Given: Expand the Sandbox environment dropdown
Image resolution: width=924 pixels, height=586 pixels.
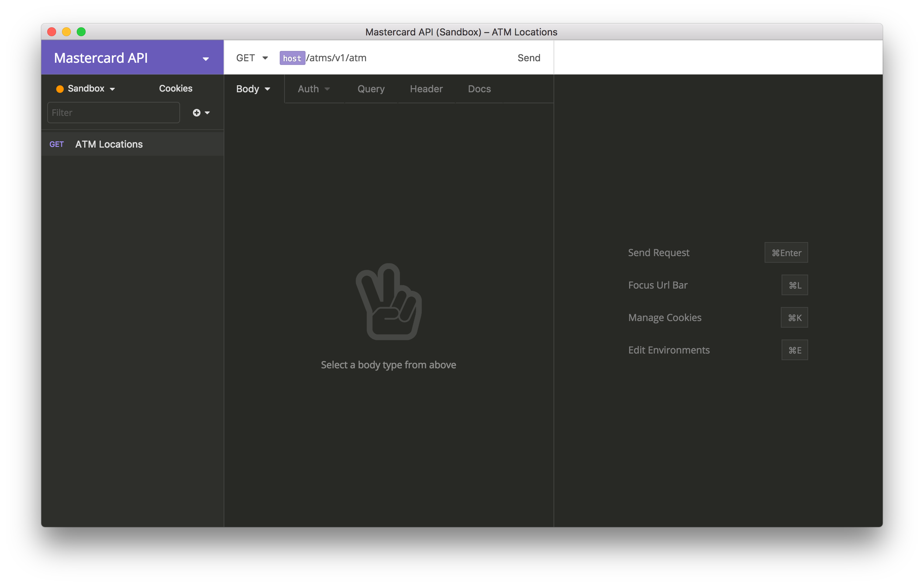Looking at the screenshot, I should click(x=91, y=89).
